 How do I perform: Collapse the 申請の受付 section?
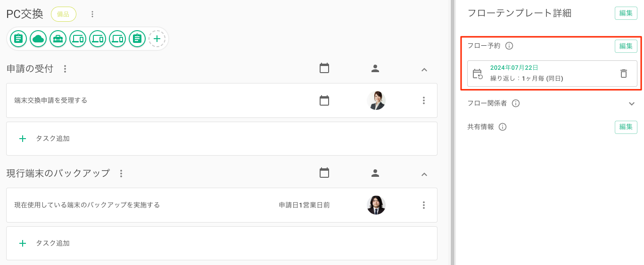(x=424, y=69)
